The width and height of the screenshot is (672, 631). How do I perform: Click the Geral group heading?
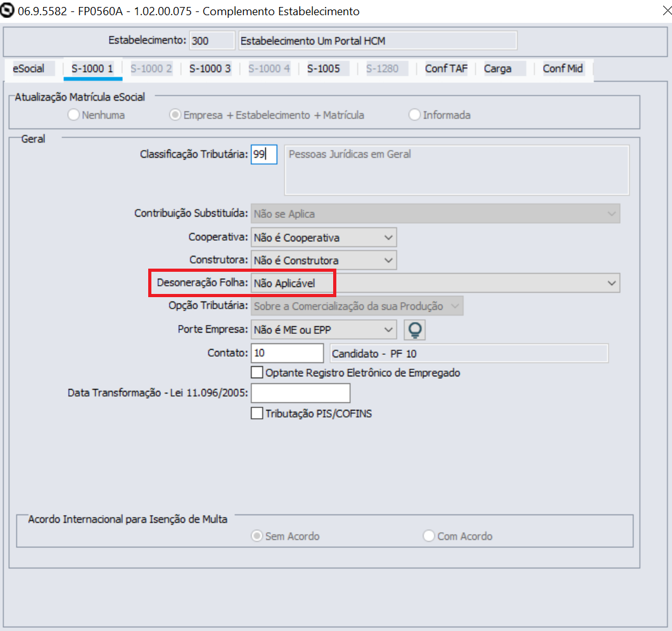tap(33, 139)
